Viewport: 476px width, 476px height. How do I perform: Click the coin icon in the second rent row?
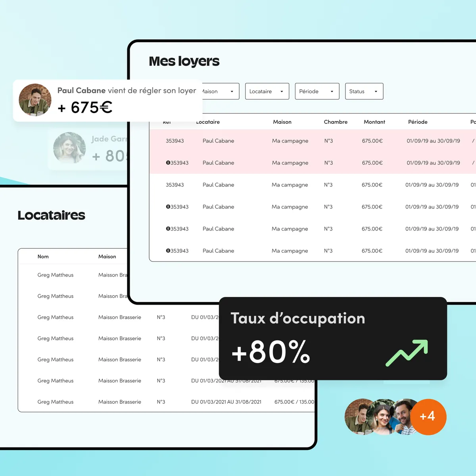168,163
